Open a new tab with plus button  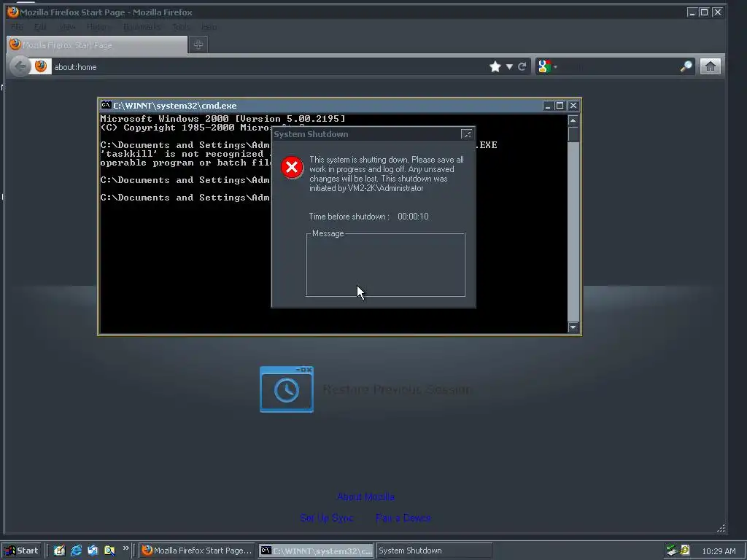[198, 44]
